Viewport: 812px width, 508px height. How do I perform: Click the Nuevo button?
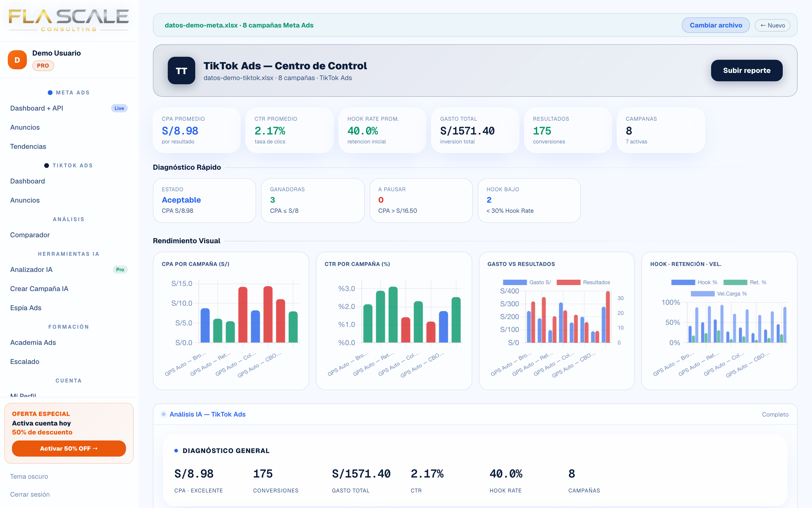coord(772,25)
